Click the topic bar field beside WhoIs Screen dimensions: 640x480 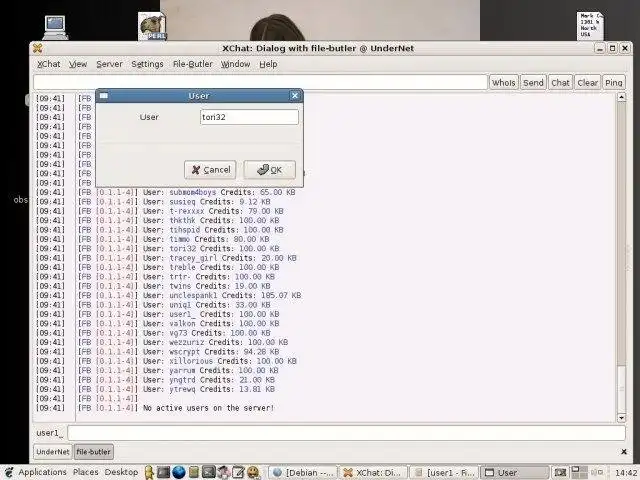pos(260,82)
